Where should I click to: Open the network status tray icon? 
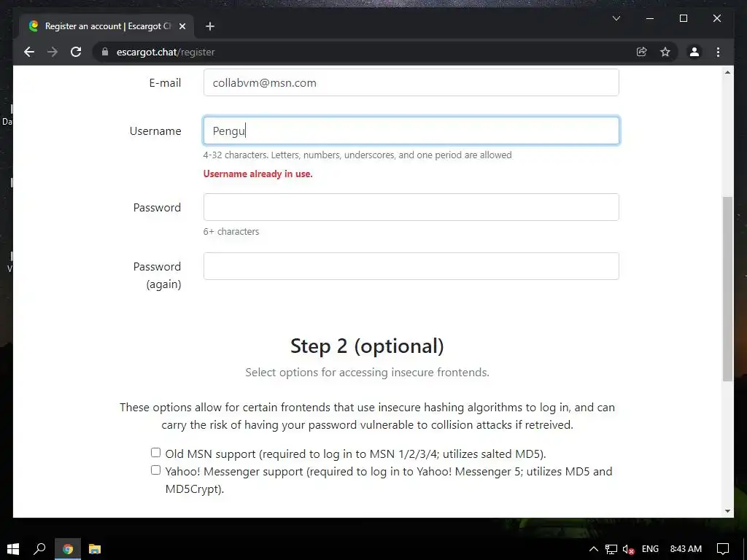[611, 549]
